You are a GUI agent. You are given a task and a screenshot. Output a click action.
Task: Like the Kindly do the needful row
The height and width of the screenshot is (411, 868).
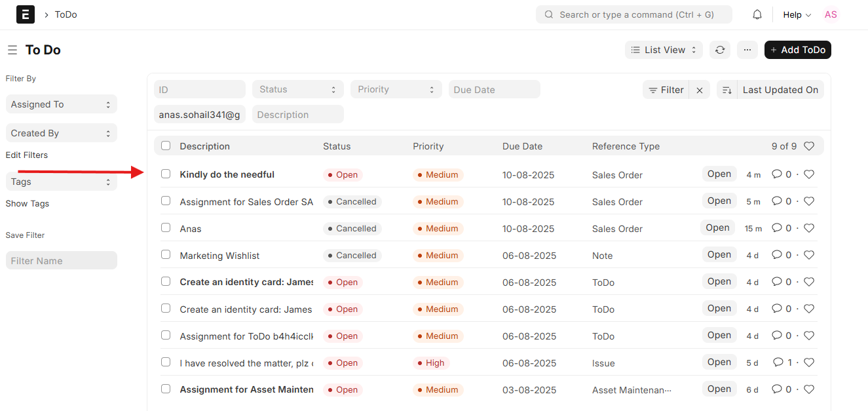pos(809,174)
